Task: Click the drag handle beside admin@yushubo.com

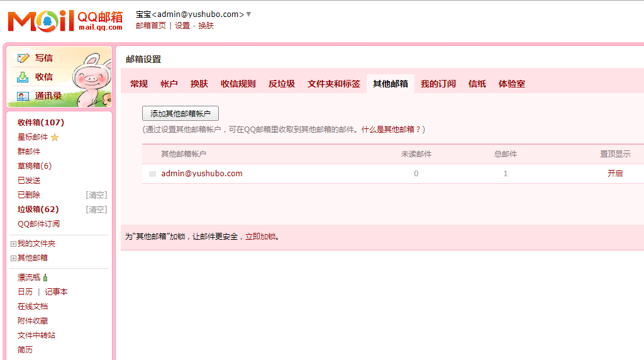Action: pos(152,174)
